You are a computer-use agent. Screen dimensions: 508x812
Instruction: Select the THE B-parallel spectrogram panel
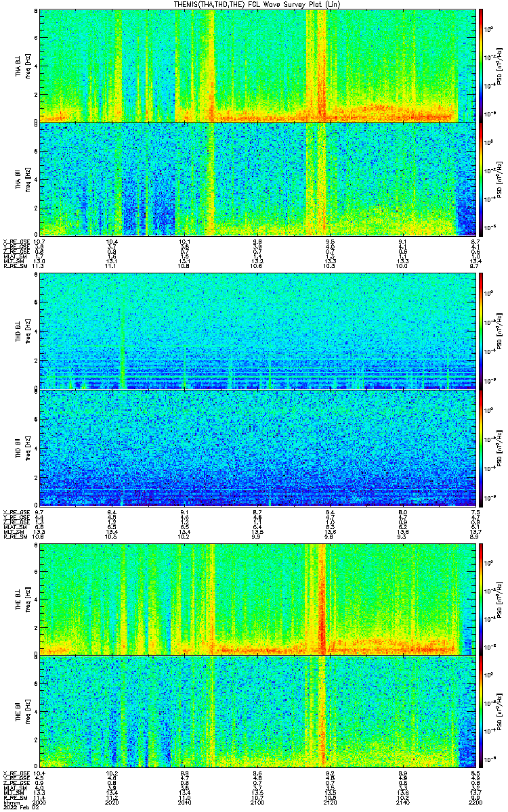pos(258,712)
